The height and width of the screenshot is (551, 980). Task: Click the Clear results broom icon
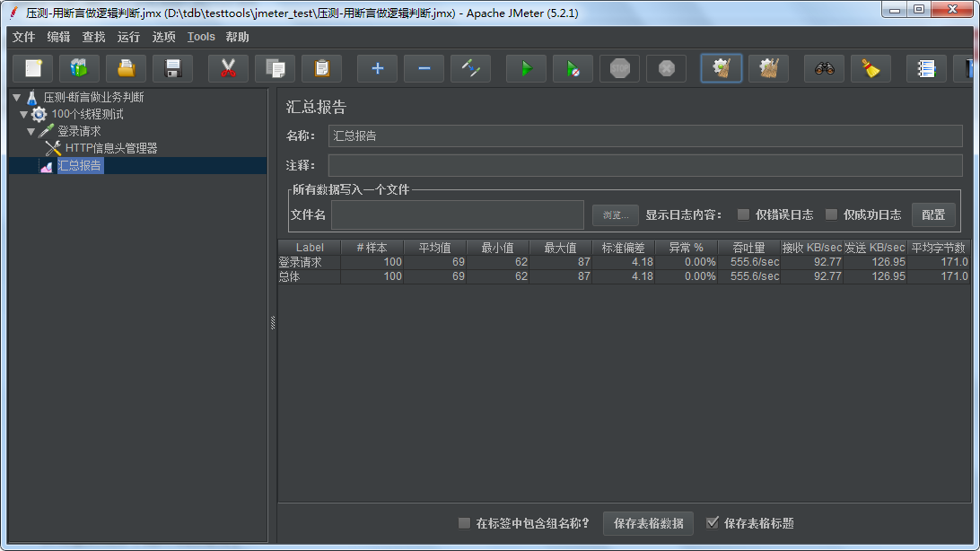point(722,68)
